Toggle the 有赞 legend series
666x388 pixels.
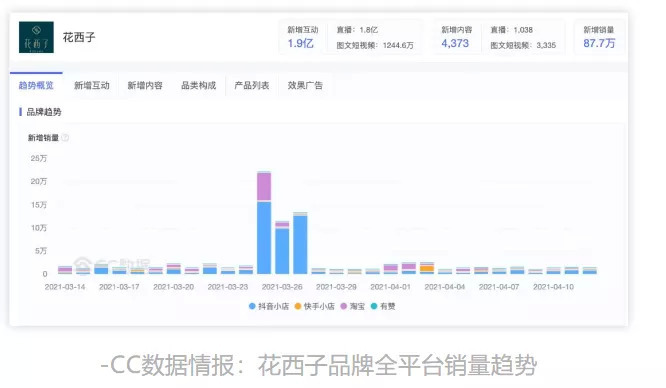[x=383, y=306]
